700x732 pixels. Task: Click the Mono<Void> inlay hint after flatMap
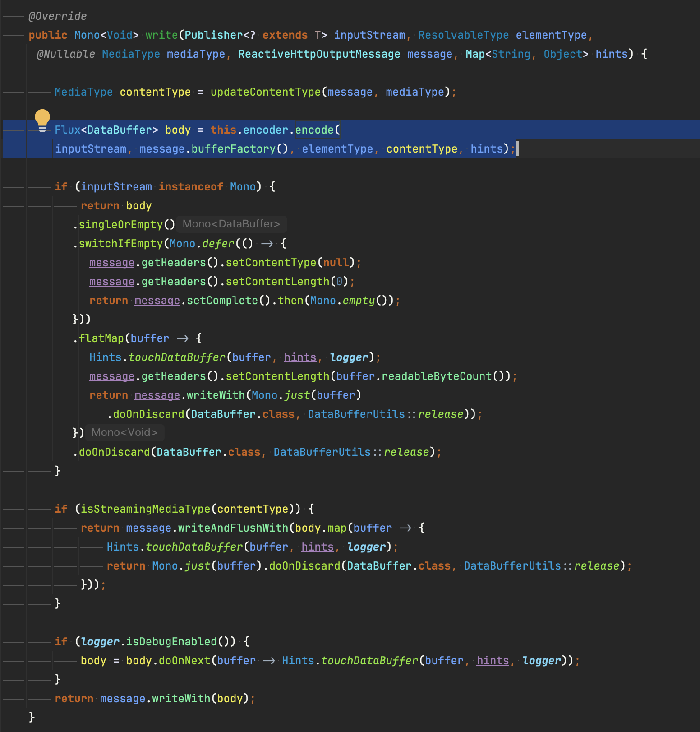(124, 433)
